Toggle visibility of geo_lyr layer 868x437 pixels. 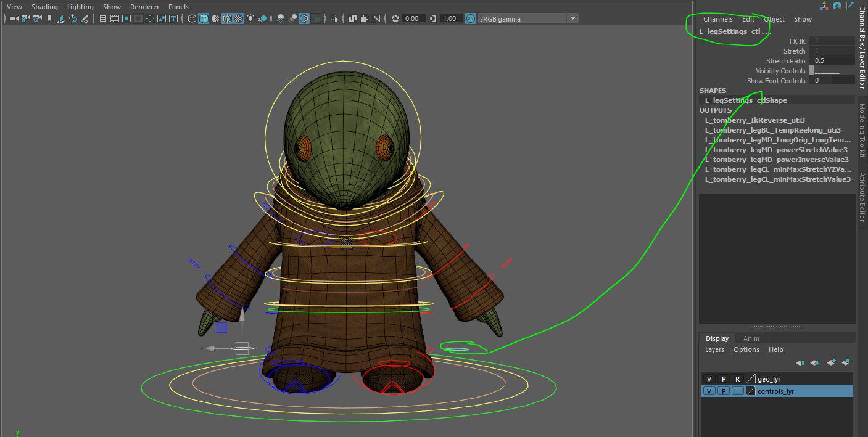click(709, 379)
